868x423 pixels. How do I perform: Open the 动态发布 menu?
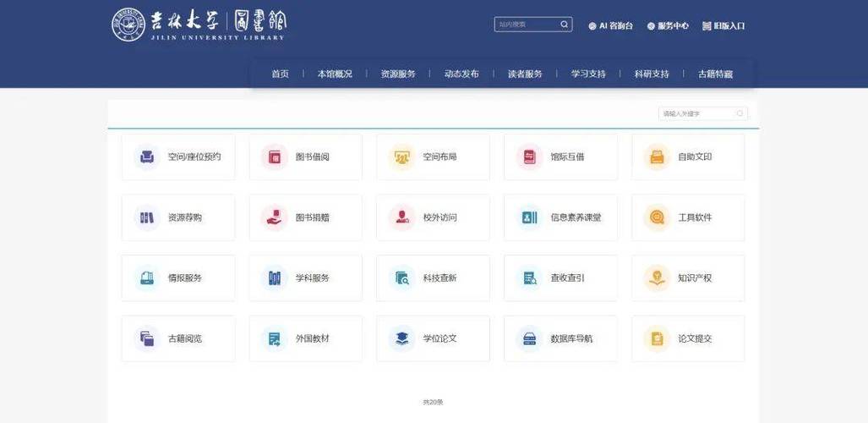pos(461,74)
